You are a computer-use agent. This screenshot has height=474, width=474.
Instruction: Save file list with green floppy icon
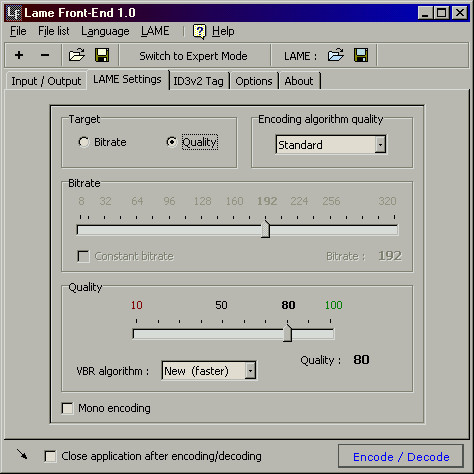click(102, 55)
